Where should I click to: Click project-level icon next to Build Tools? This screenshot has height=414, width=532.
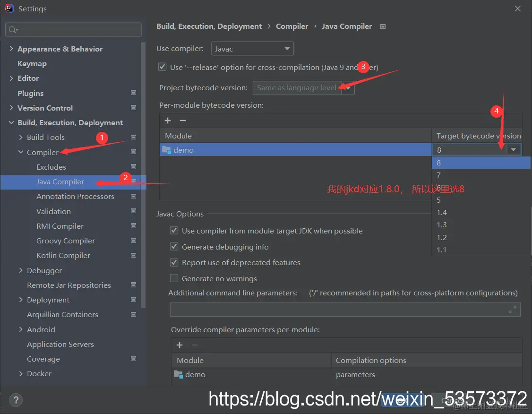pos(133,137)
